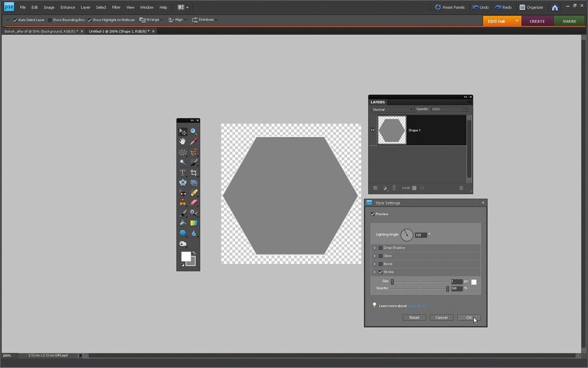Activate the Gradient tool
The height and width of the screenshot is (368, 588).
click(194, 223)
